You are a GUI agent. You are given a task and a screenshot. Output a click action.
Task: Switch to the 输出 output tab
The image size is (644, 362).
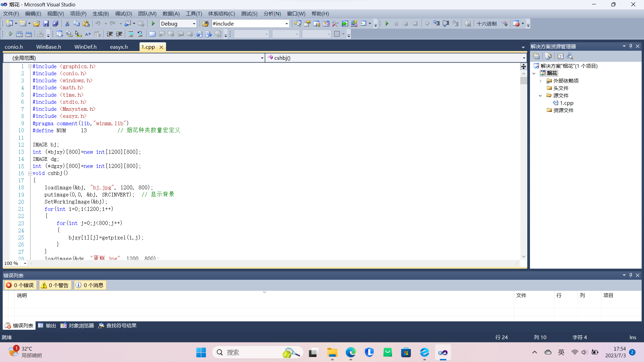click(x=47, y=325)
